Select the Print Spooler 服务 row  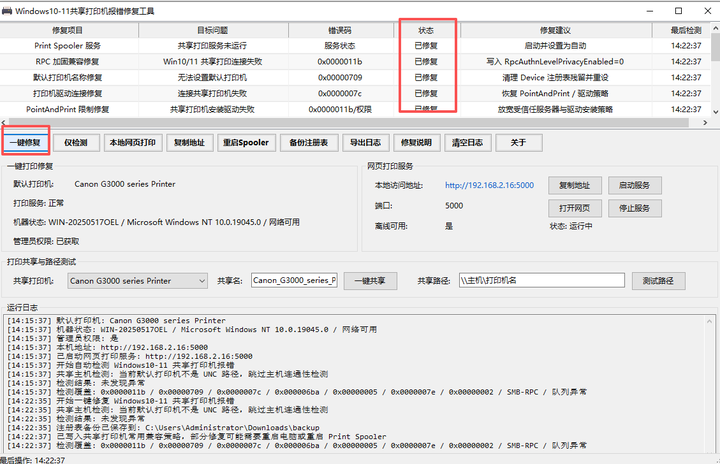tap(355, 45)
